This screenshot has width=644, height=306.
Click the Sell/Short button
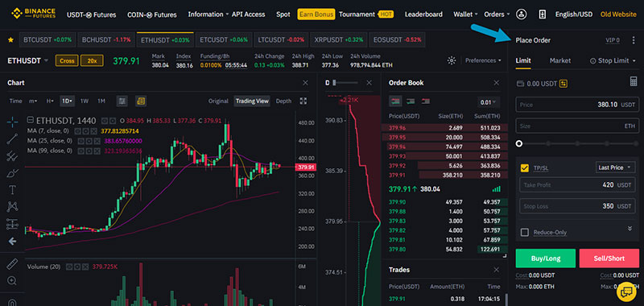point(609,258)
